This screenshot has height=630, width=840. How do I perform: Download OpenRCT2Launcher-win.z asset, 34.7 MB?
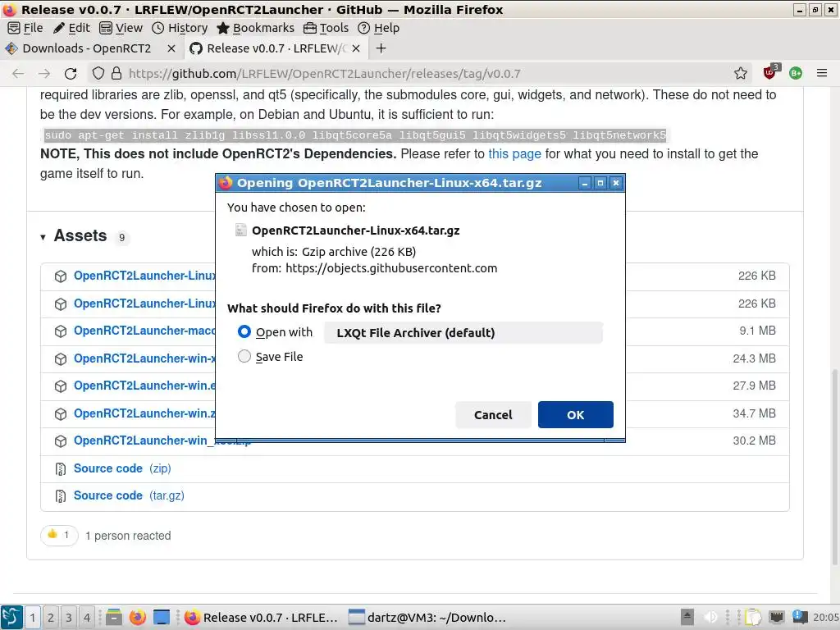(144, 413)
